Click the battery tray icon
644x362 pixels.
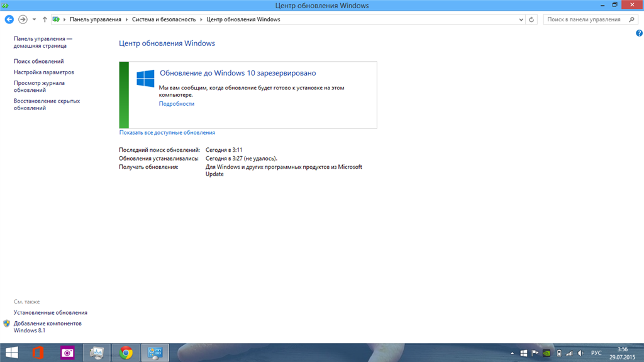coord(558,353)
